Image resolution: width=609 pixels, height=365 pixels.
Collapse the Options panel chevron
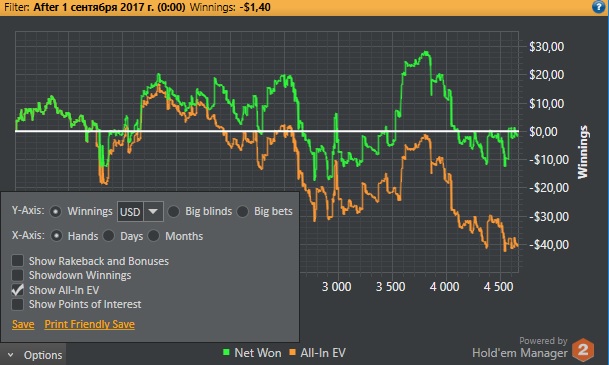(x=10, y=355)
